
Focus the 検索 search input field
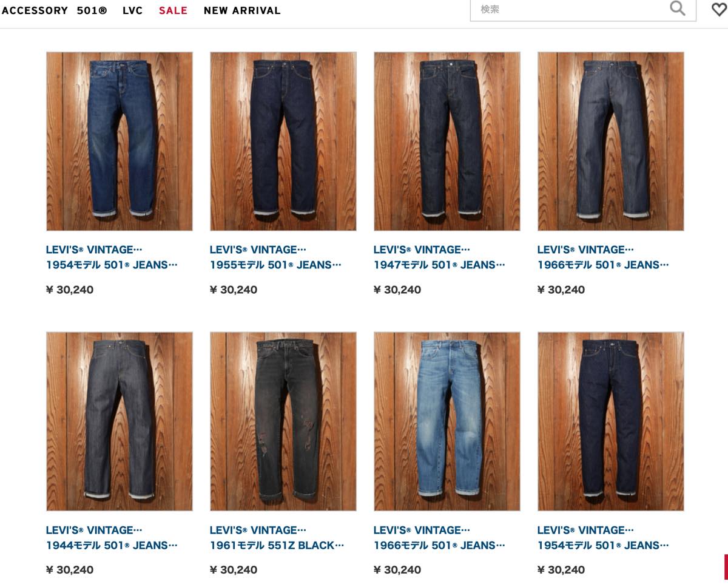(583, 10)
